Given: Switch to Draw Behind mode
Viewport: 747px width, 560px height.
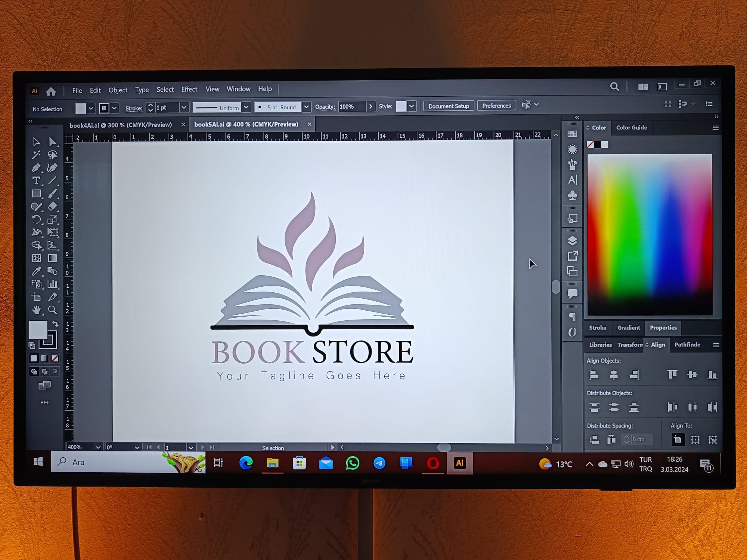Looking at the screenshot, I should 45,371.
